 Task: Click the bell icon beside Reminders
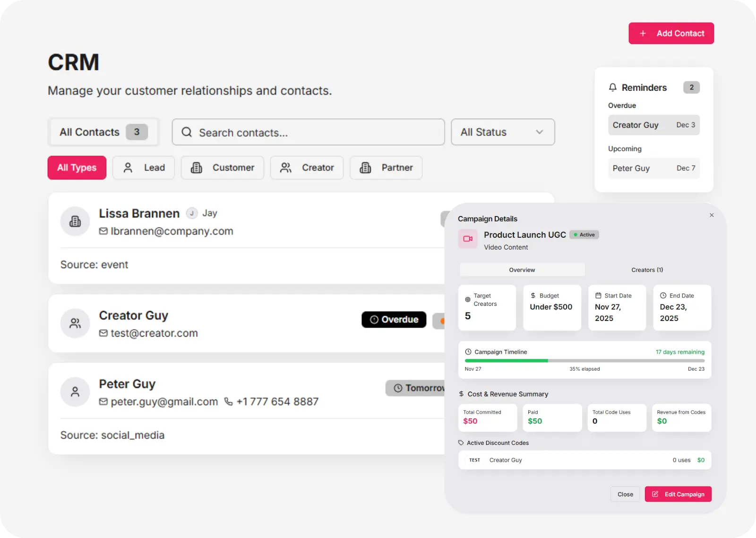point(613,87)
